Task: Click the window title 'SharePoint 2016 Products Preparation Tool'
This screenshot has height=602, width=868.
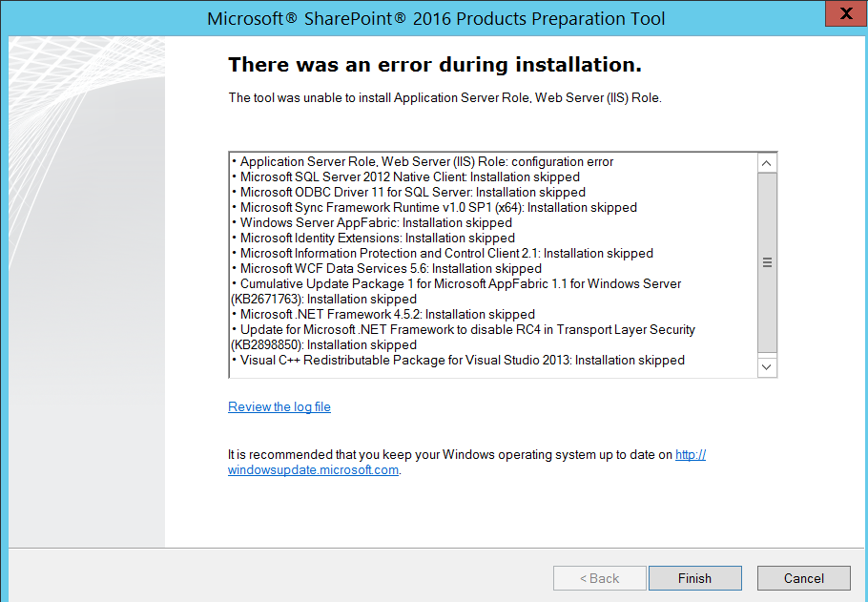Action: coord(436,19)
